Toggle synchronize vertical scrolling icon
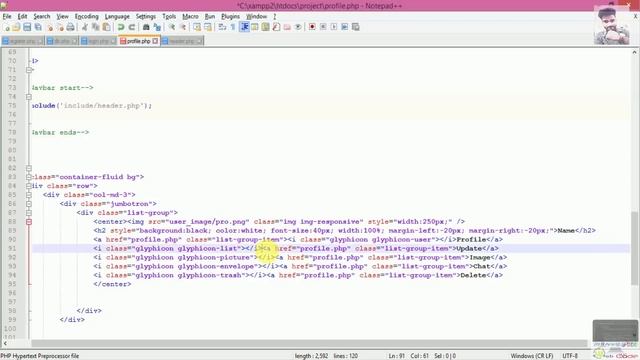The height and width of the screenshot is (360, 640). [x=197, y=27]
